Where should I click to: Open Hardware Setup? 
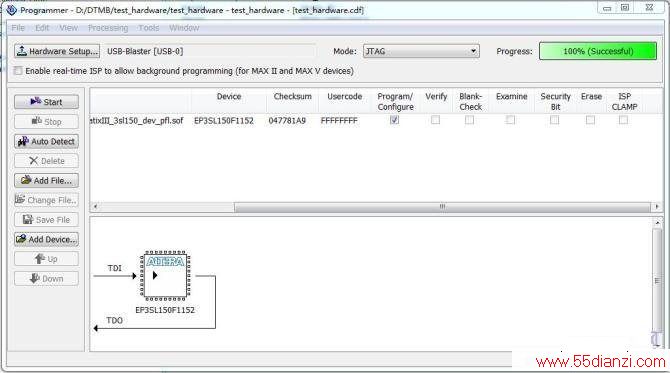pyautogui.click(x=57, y=51)
